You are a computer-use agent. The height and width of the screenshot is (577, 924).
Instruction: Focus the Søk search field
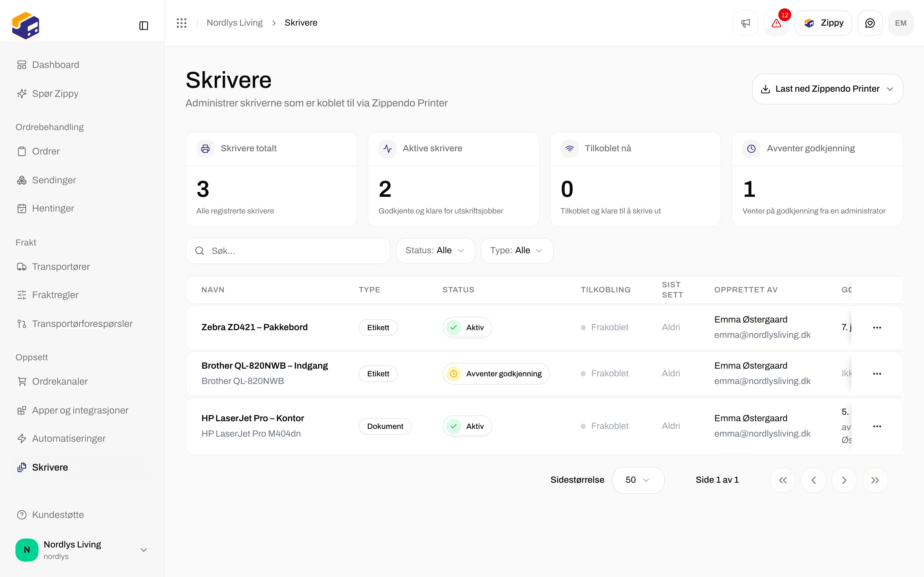[288, 251]
